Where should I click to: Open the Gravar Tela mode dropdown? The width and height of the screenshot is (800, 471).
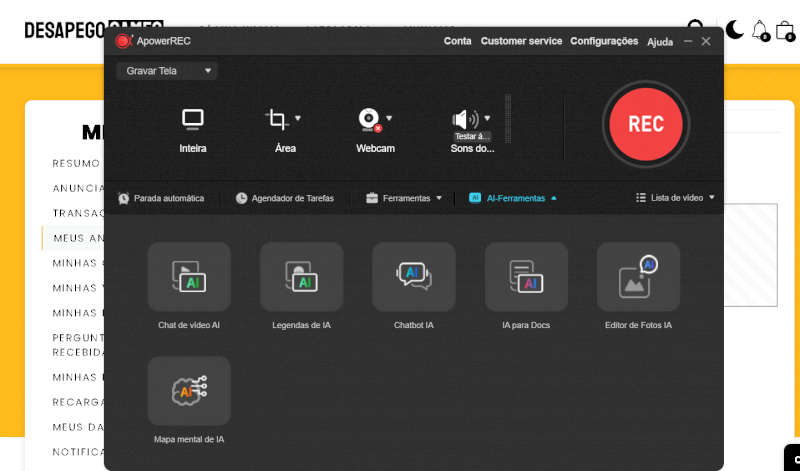coord(167,71)
